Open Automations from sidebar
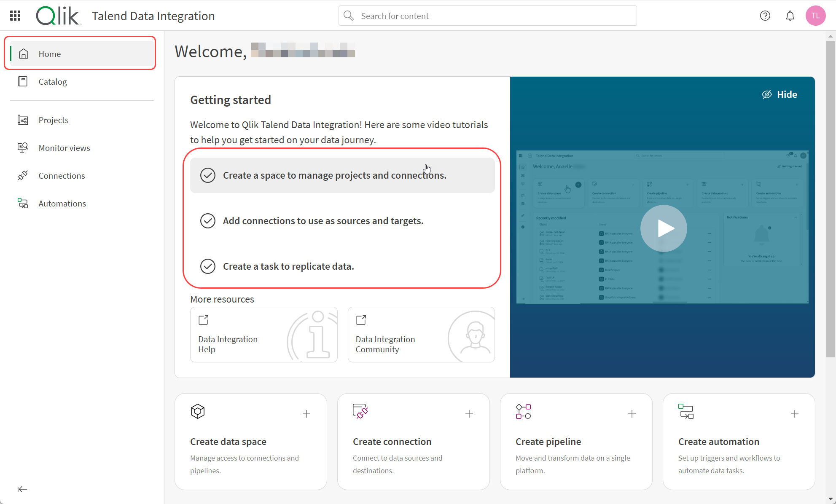 tap(62, 203)
